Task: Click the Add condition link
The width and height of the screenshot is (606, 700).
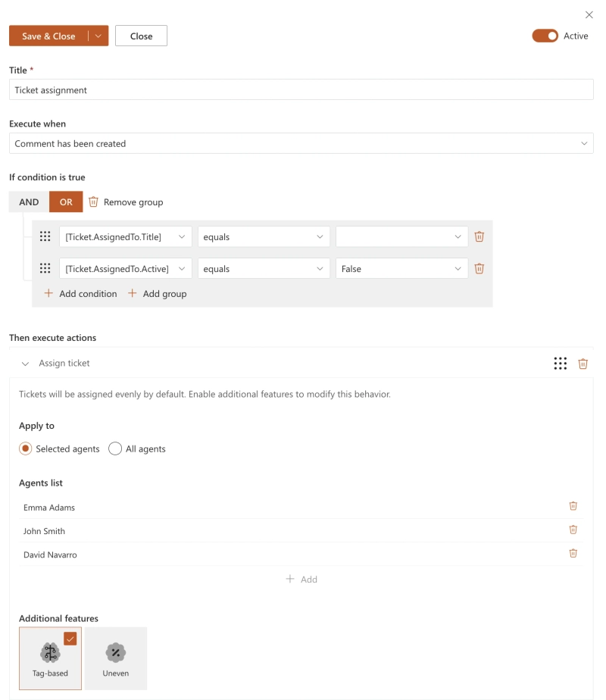Action: 88,294
